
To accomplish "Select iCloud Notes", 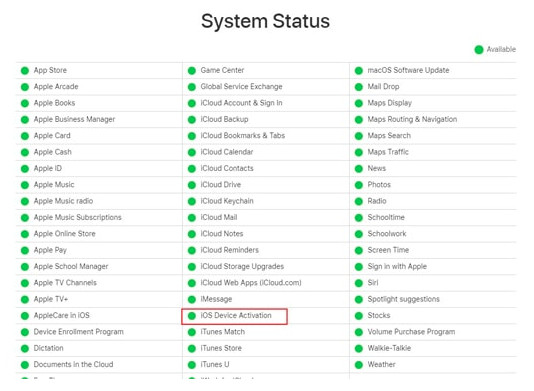I will tap(222, 234).
